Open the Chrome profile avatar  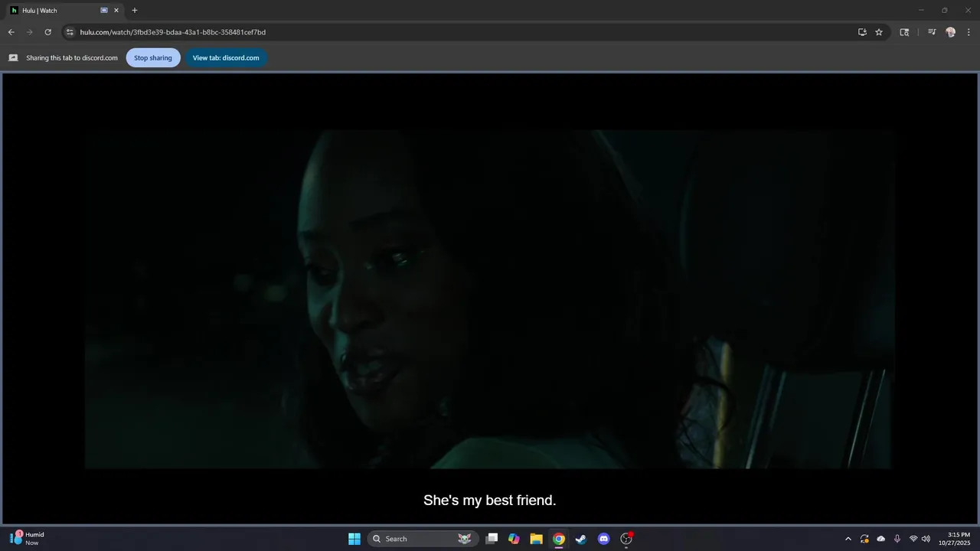point(951,32)
